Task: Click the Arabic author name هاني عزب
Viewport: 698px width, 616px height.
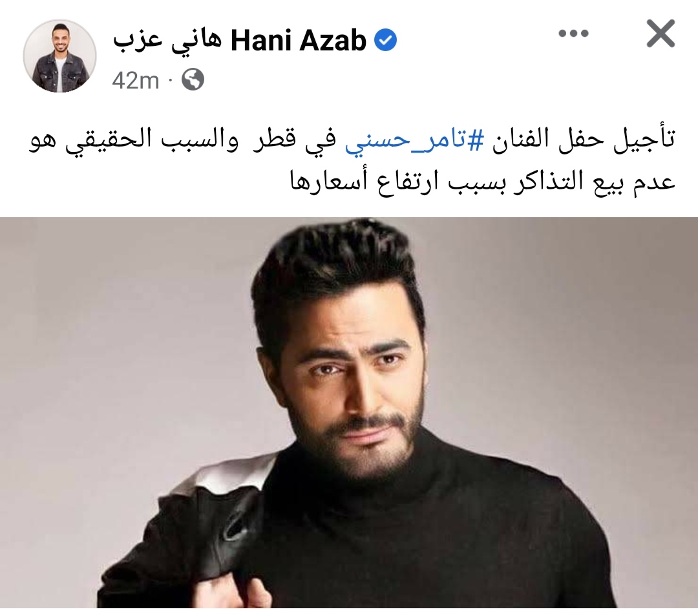Action: click(167, 42)
